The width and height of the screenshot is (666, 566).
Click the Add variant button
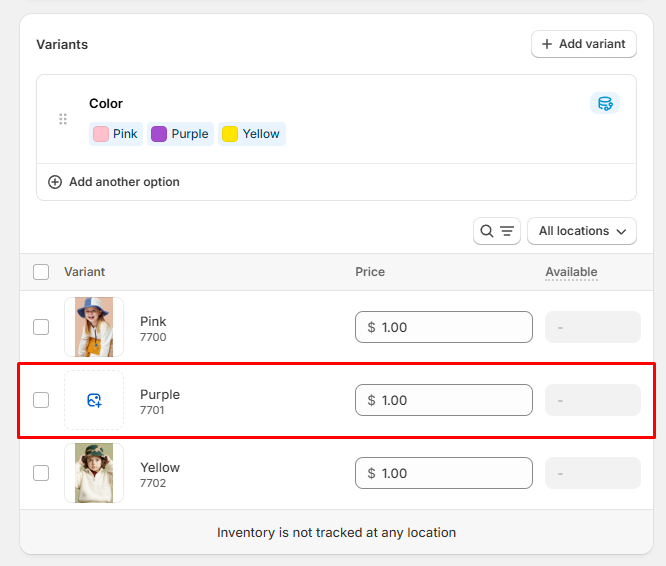(x=583, y=44)
